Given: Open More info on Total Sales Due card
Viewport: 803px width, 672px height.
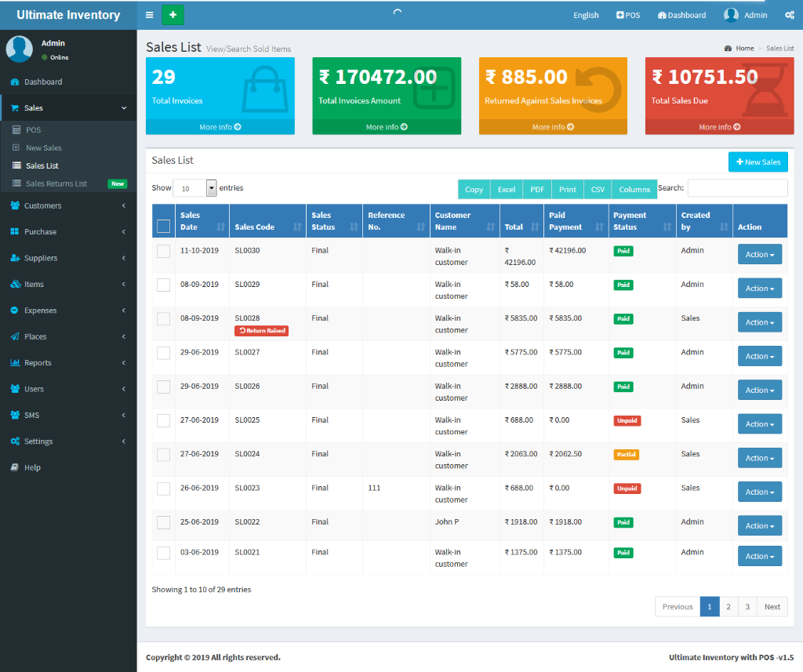Looking at the screenshot, I should click(x=719, y=125).
